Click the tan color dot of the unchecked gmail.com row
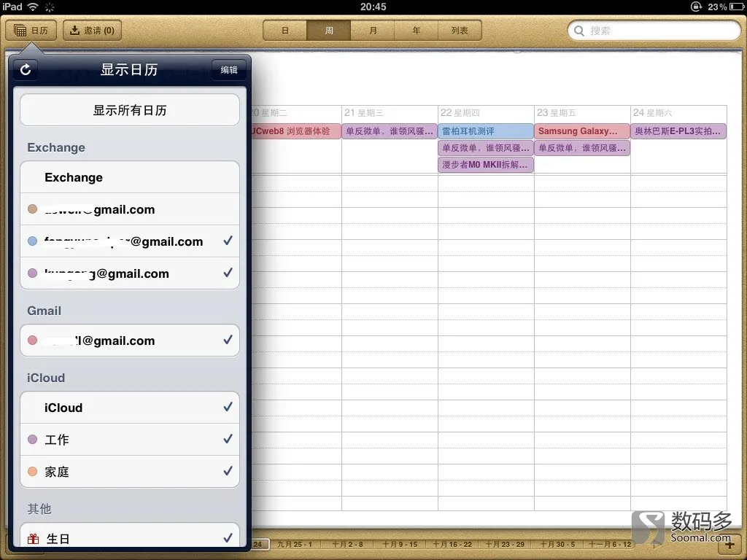This screenshot has width=747, height=560. pyautogui.click(x=32, y=209)
